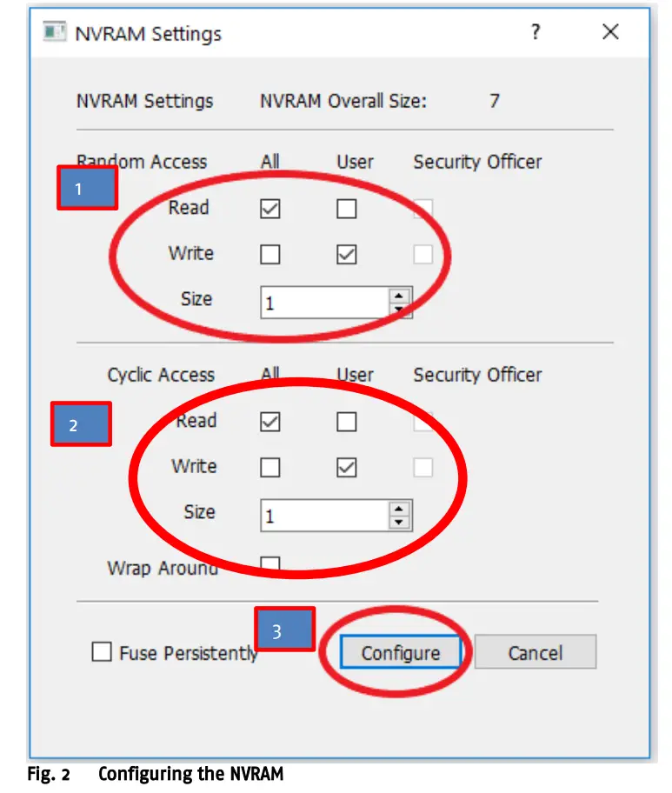Enable Write for All under Cyclic Access

[x=269, y=467]
